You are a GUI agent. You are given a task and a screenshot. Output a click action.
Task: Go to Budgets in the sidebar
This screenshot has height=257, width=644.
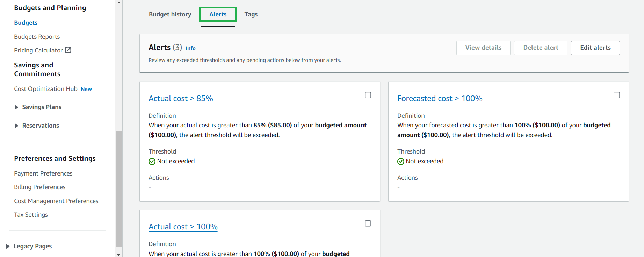pos(26,23)
